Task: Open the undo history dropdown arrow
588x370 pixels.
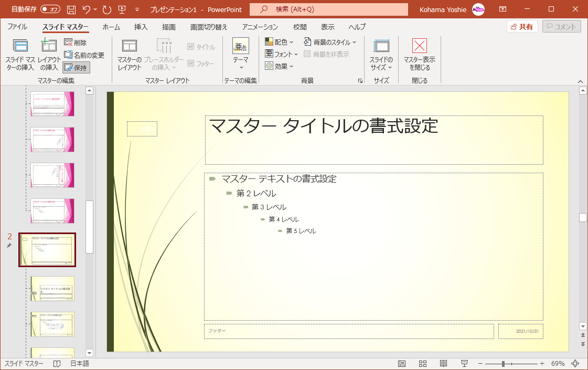Action: [95, 10]
